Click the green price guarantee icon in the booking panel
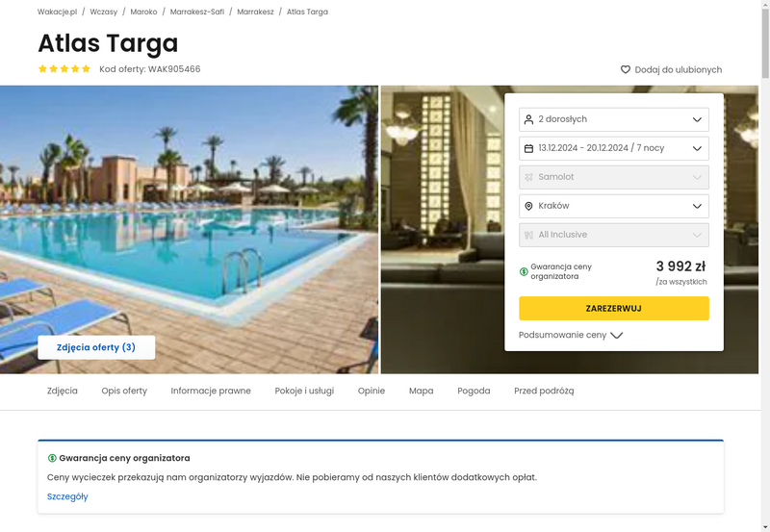Screen dimensions: 770x532 pos(524,271)
